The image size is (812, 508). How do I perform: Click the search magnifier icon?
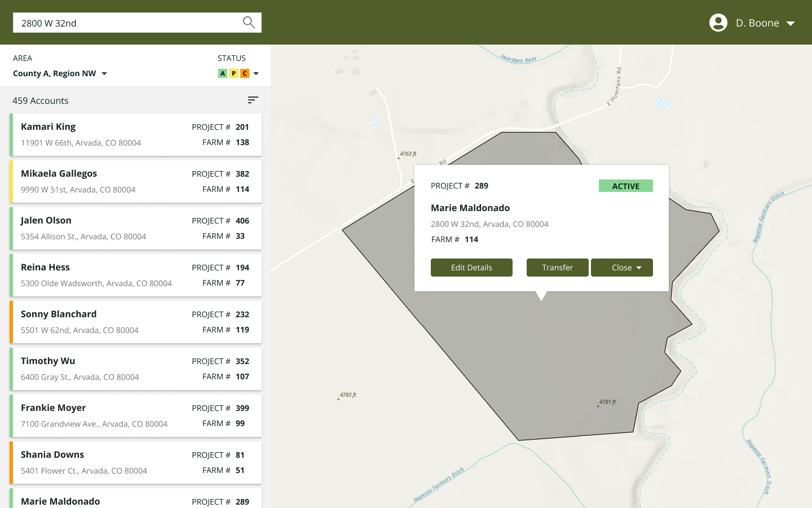point(249,23)
